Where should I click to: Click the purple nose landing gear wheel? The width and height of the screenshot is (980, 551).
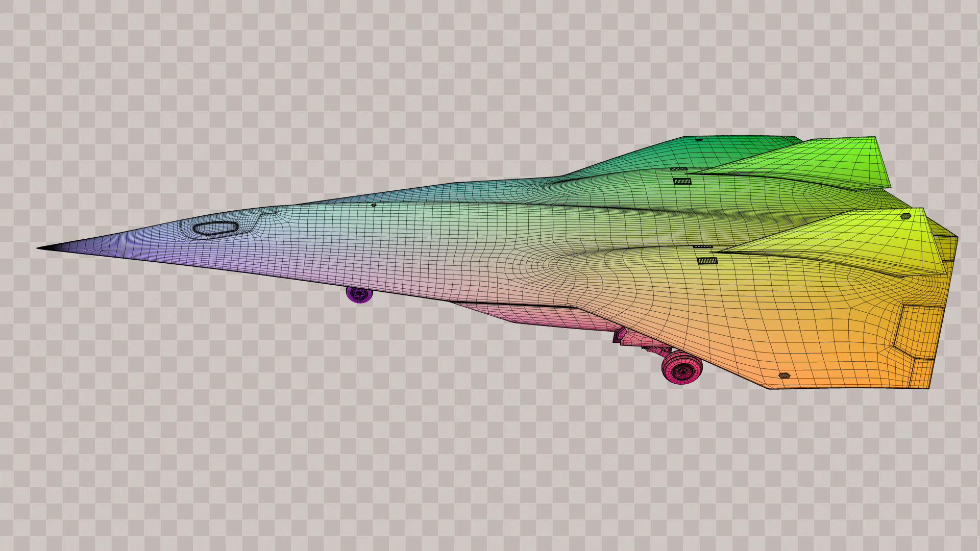359,294
